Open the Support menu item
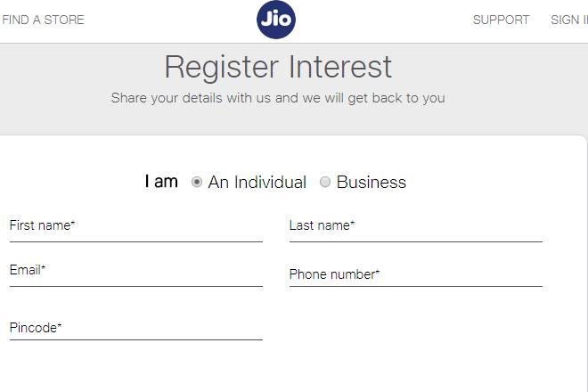The height and width of the screenshot is (392, 588). coord(501,20)
